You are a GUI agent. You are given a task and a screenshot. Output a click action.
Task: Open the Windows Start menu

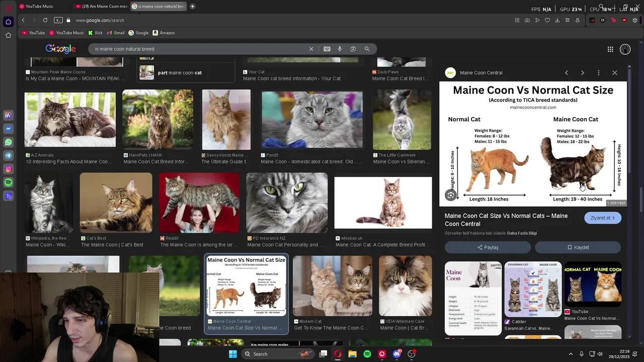coord(232,354)
